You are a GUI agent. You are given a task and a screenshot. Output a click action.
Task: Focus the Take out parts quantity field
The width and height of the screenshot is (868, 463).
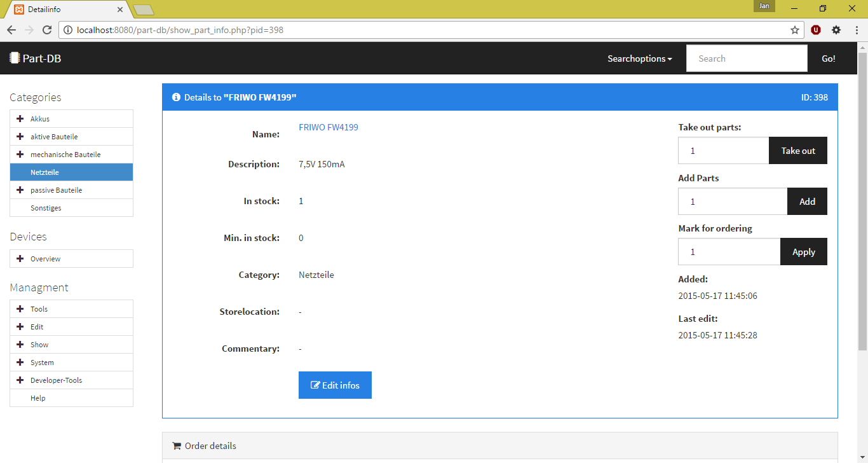coord(724,151)
